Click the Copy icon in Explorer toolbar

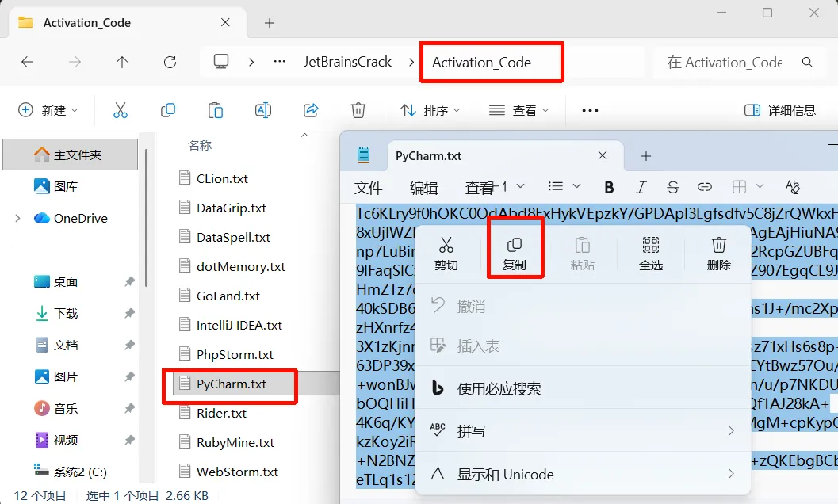tap(168, 110)
